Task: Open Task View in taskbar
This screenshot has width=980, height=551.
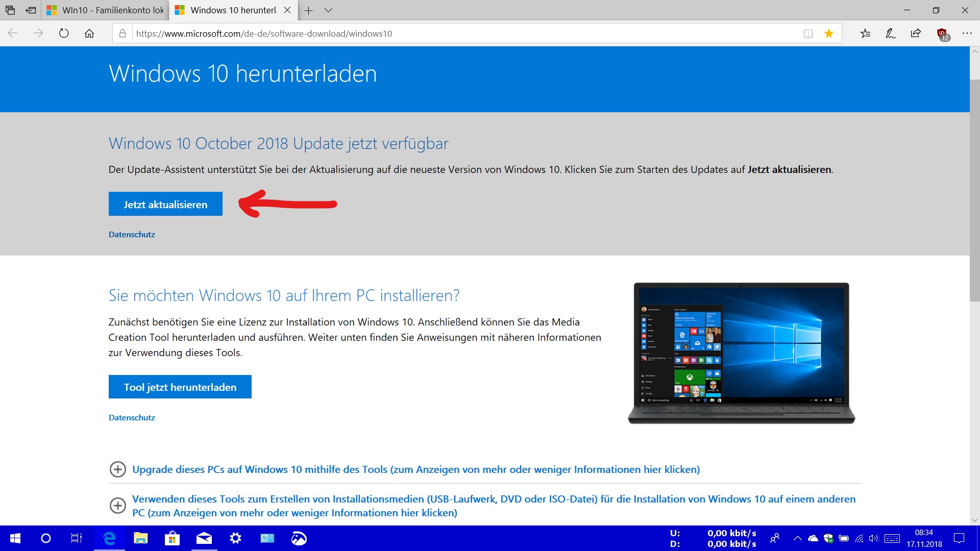Action: [x=77, y=538]
